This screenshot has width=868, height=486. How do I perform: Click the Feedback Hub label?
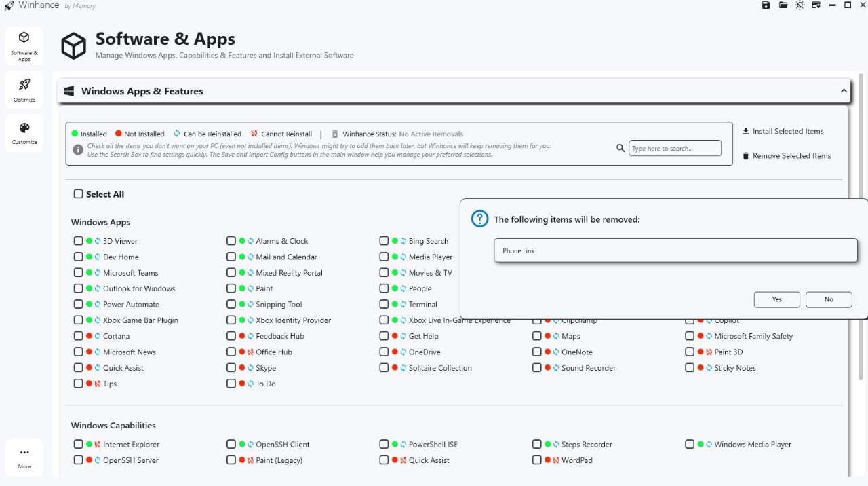click(x=280, y=336)
